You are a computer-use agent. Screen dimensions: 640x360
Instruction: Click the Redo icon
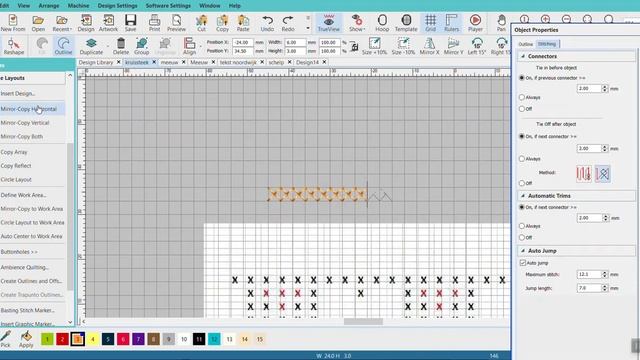(x=288, y=23)
